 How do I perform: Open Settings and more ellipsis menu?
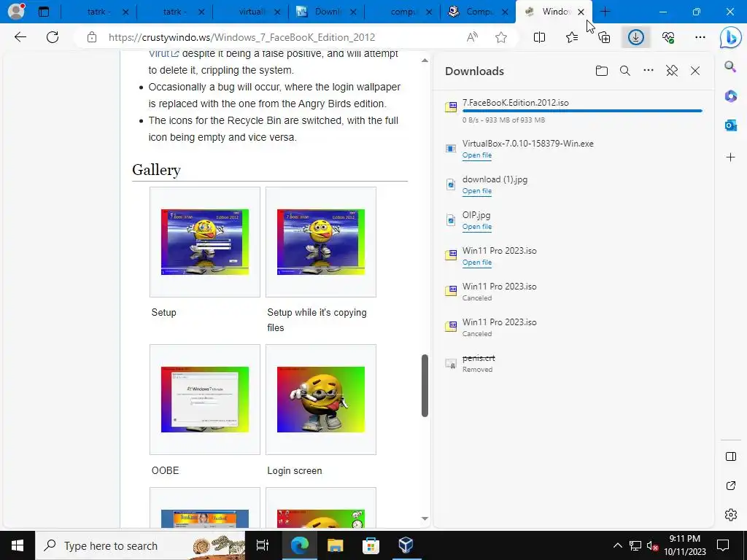point(700,37)
